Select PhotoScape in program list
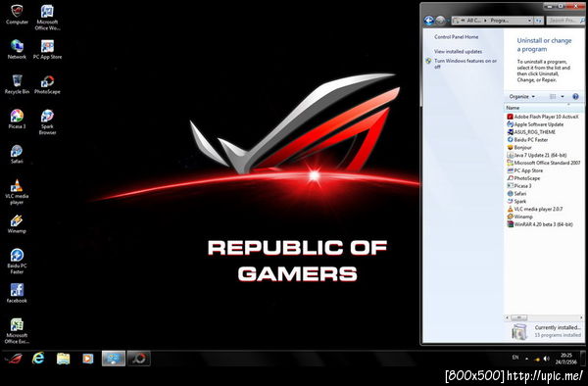The width and height of the screenshot is (588, 386). [523, 178]
